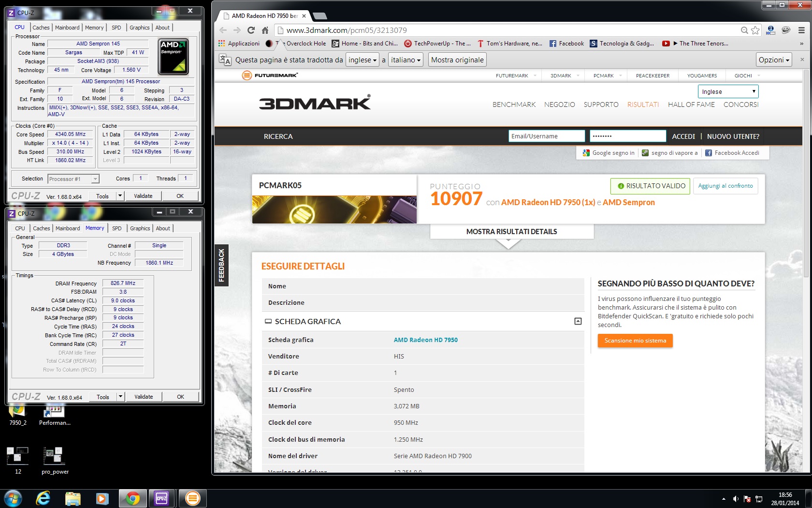Open Processor #1 selection dropdown
The width and height of the screenshot is (812, 508).
(73, 179)
